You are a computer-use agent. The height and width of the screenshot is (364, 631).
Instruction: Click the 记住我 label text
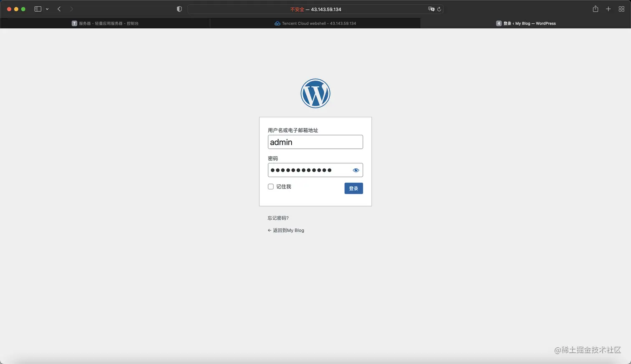tap(284, 186)
